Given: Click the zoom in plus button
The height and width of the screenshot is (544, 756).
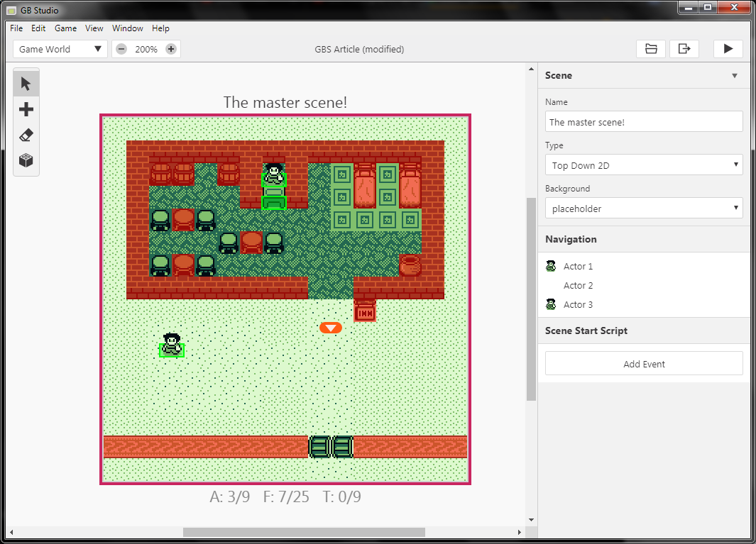Looking at the screenshot, I should coord(170,49).
